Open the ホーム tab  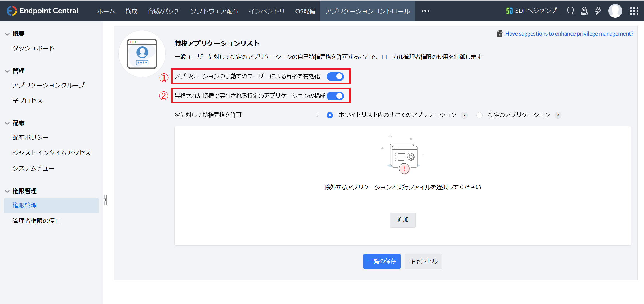click(106, 11)
